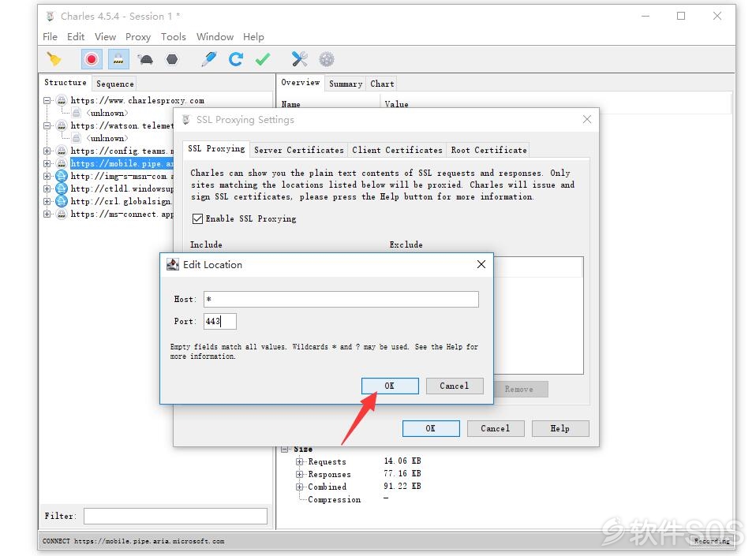Click the lock icon beside ms-connect.app

coord(62,214)
